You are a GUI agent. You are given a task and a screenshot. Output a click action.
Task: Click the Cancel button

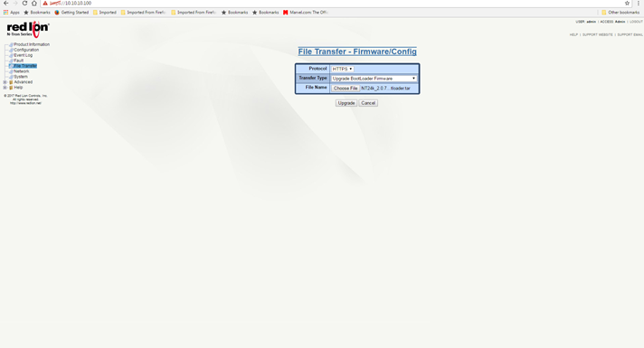(368, 103)
